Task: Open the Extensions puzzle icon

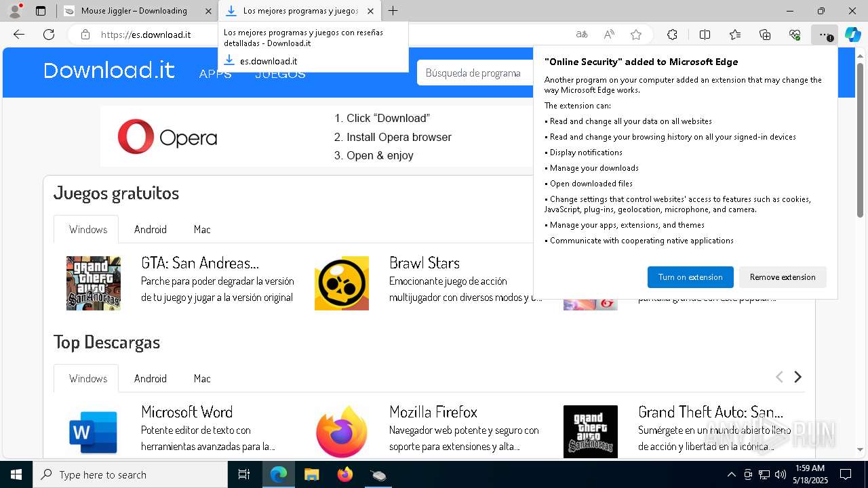Action: click(x=672, y=35)
